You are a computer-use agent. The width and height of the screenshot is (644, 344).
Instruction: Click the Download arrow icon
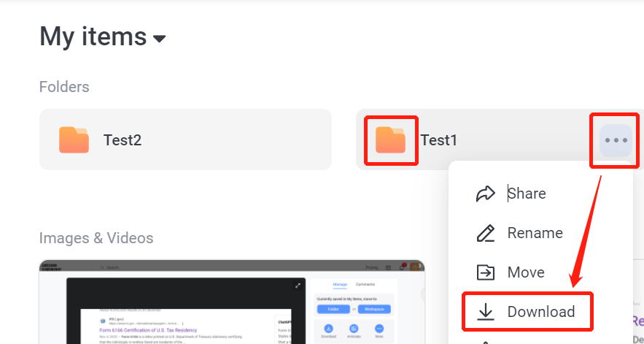coord(486,312)
